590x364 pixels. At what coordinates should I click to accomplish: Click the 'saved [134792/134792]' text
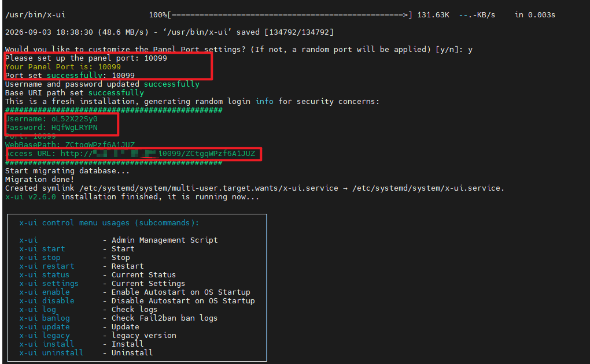tap(285, 32)
